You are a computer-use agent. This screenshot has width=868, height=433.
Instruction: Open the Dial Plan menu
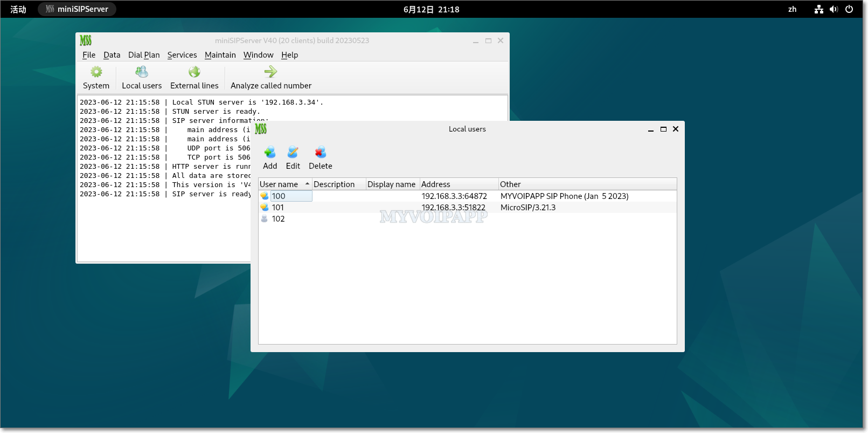144,55
